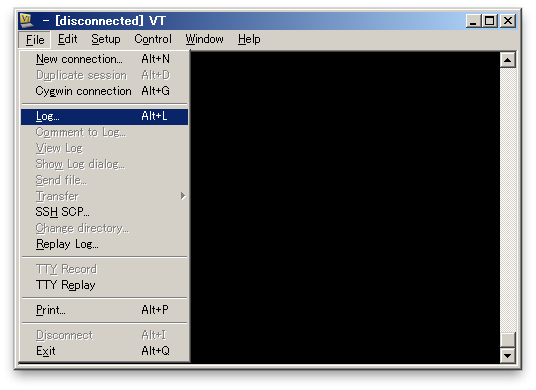Viewport: 536px width, 390px height.
Task: Open the Edit menu
Action: [x=67, y=39]
